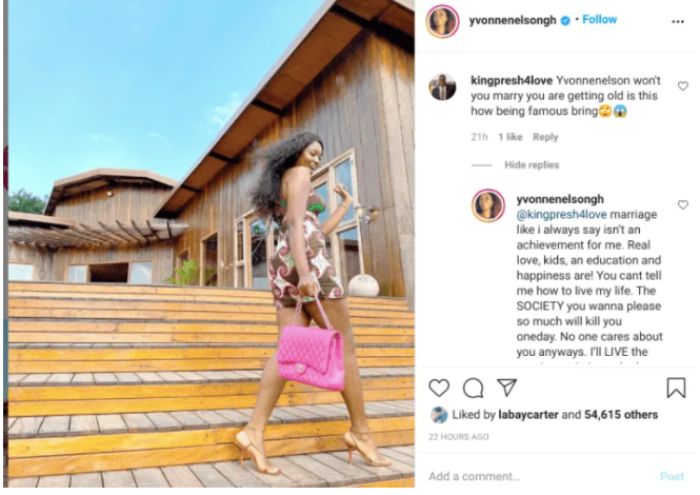Open the post photo of wooden house

[211, 244]
